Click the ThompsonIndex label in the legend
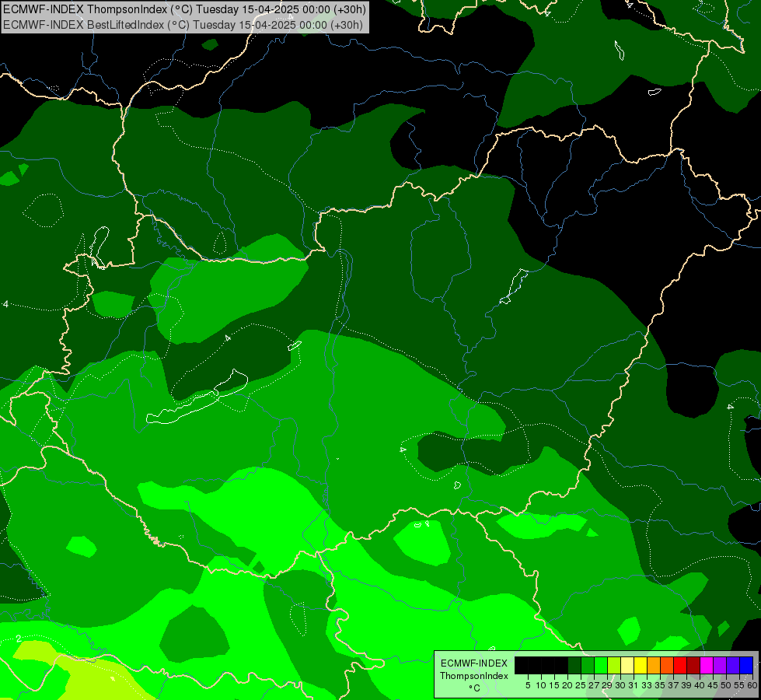 coord(473,676)
